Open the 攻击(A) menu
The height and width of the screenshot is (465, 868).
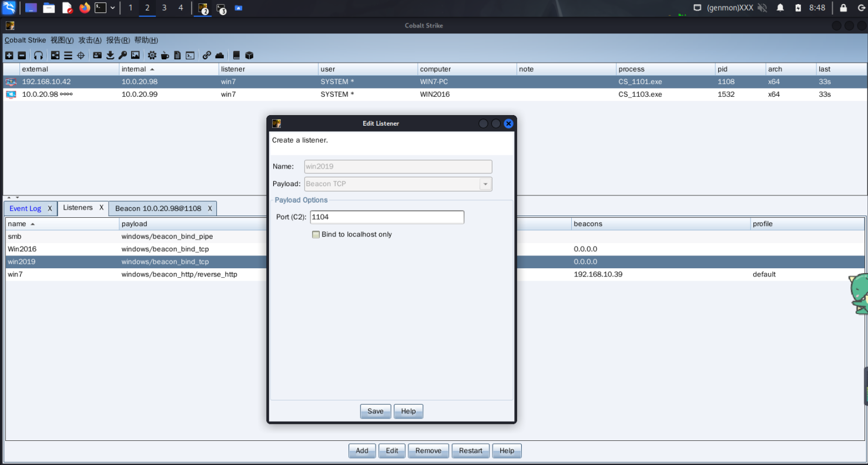pyautogui.click(x=90, y=40)
